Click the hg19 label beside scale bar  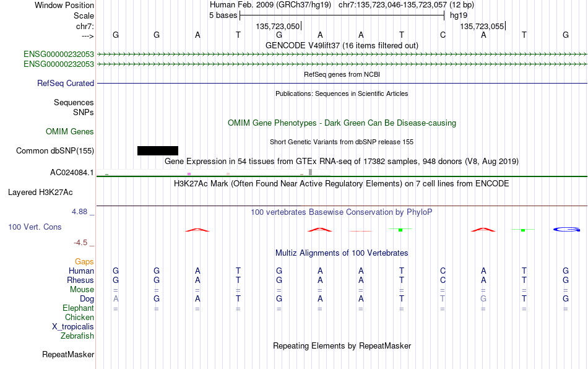pos(459,15)
